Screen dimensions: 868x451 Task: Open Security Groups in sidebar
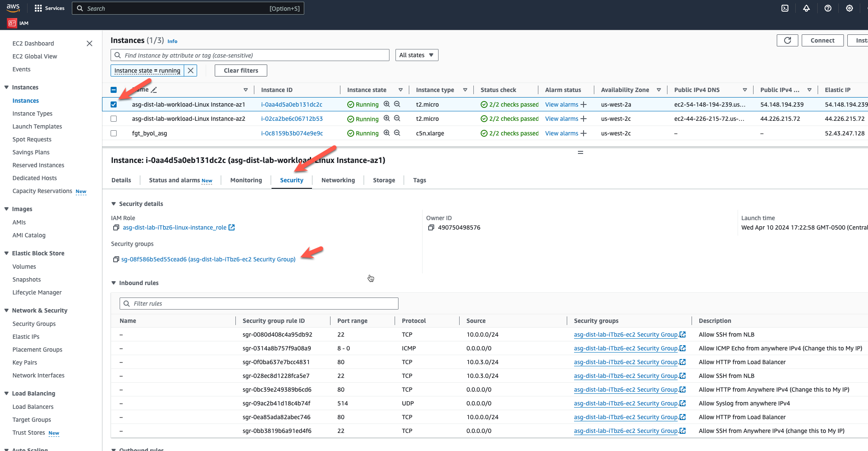pos(34,324)
